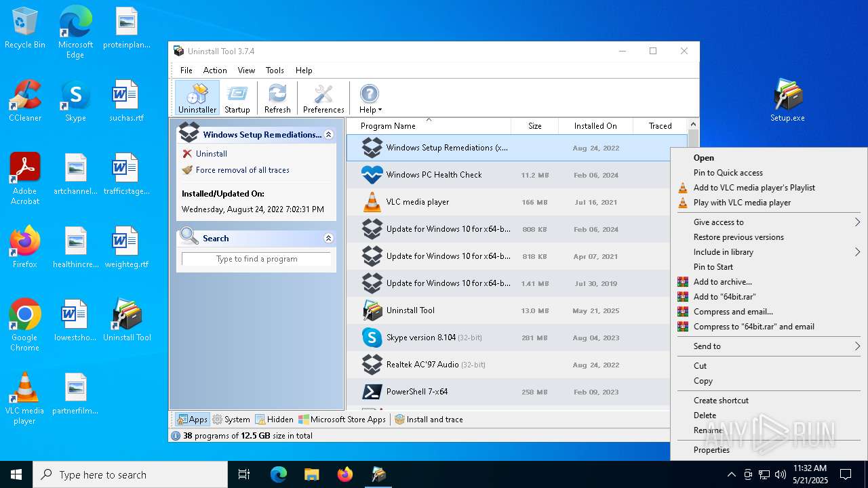Click the Skype version 8.104 icon

[x=372, y=338]
